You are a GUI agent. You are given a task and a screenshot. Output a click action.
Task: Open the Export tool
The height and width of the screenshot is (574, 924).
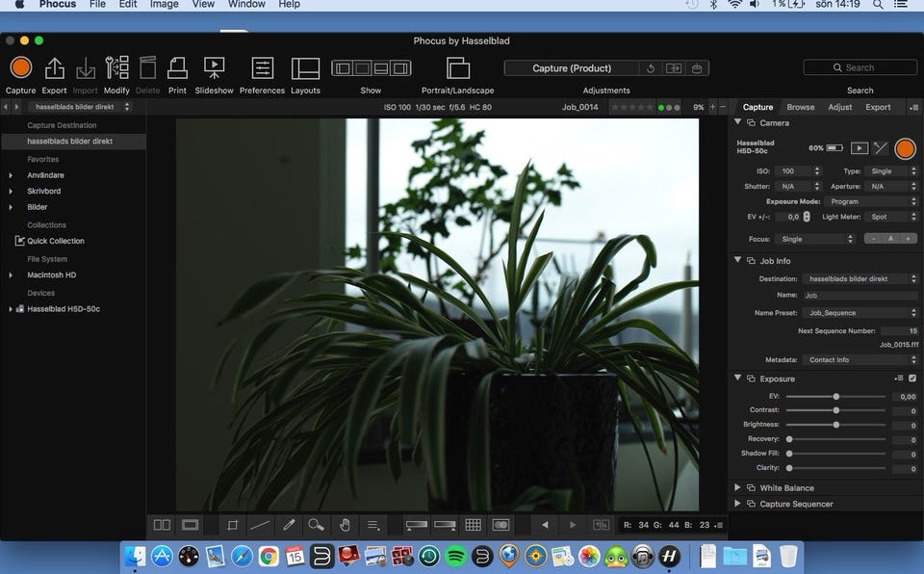[55, 68]
